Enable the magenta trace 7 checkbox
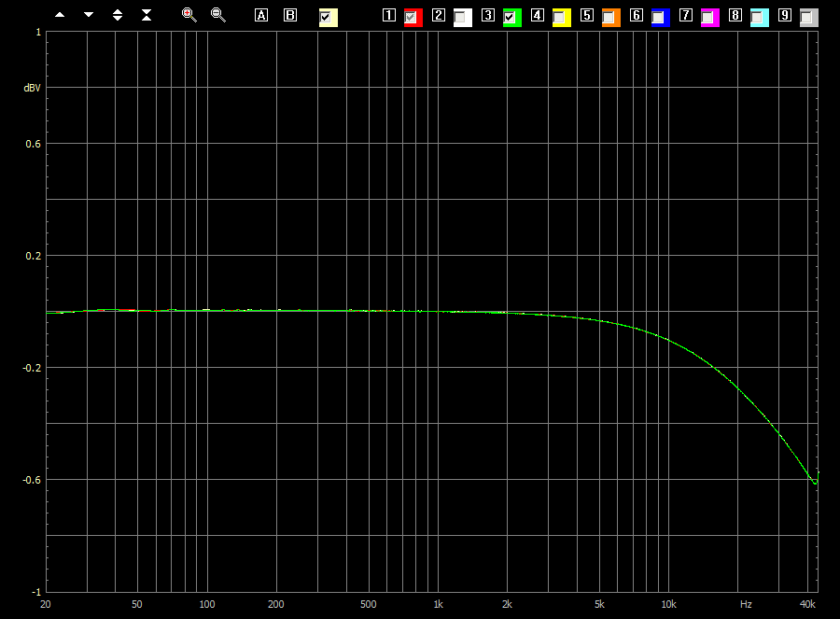Image resolution: width=840 pixels, height=619 pixels. 707,17
